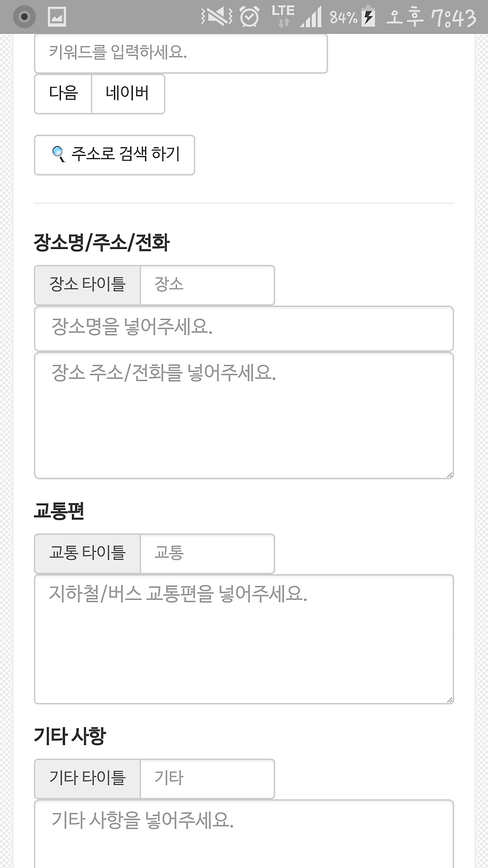Click the 기타 사항을 넣어주세요 textarea
The width and height of the screenshot is (488, 868).
point(244,834)
